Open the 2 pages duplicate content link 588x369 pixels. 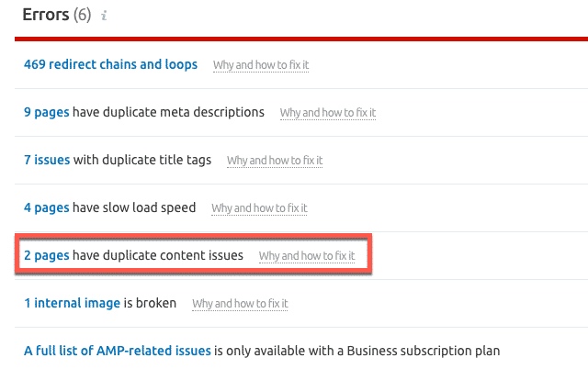46,255
